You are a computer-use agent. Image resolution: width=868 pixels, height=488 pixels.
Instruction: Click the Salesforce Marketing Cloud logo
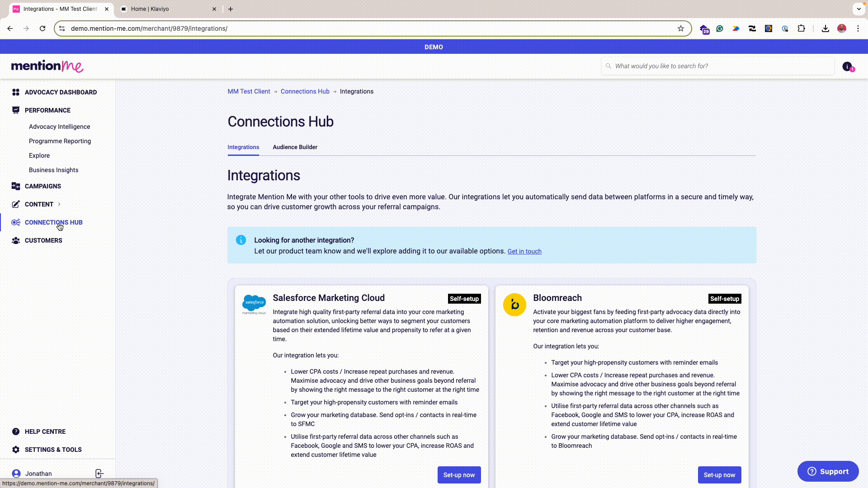(x=254, y=305)
